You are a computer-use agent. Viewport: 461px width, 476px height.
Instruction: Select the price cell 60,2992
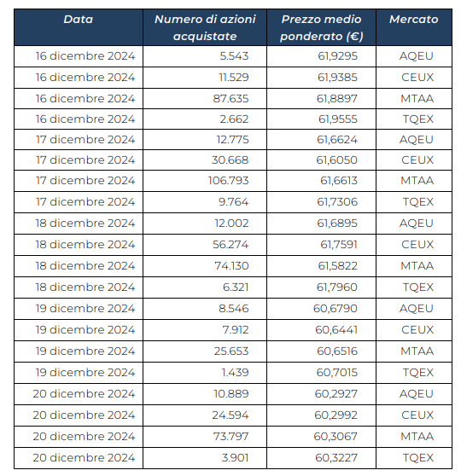pyautogui.click(x=322, y=415)
